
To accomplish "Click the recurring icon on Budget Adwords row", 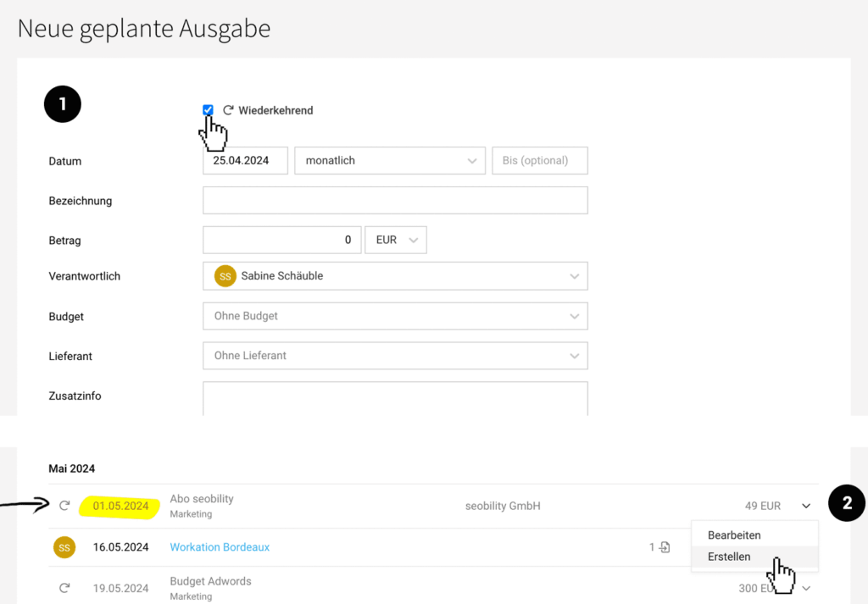I will coord(64,588).
